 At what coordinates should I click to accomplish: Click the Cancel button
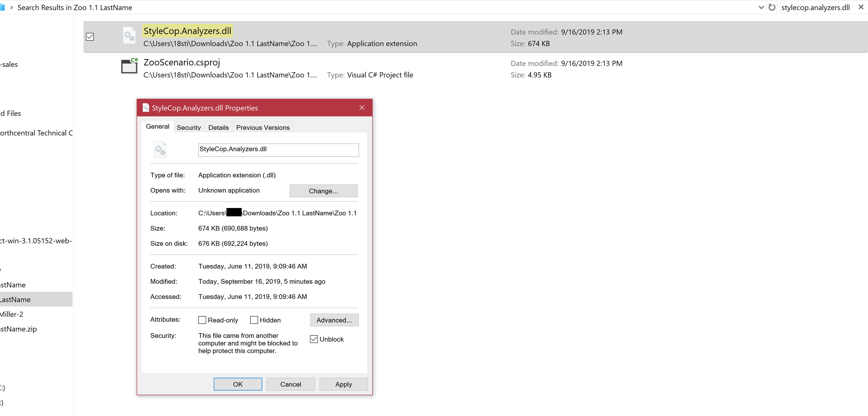pyautogui.click(x=291, y=384)
